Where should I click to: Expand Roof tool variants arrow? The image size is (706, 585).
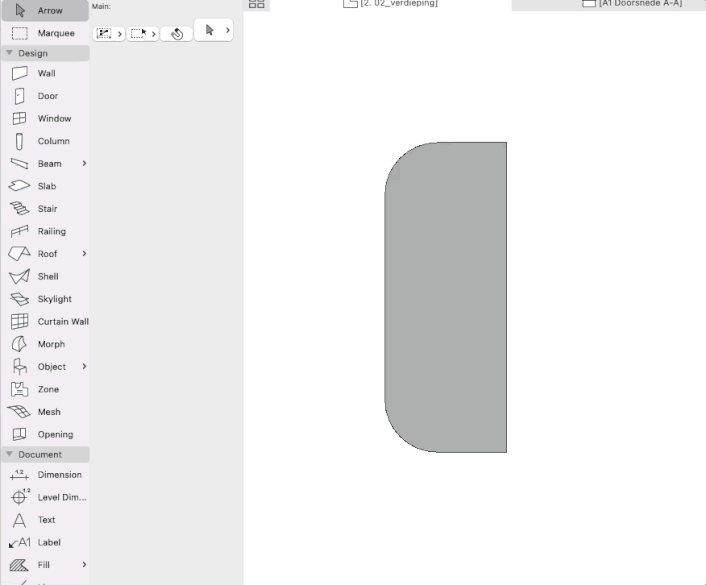84,254
